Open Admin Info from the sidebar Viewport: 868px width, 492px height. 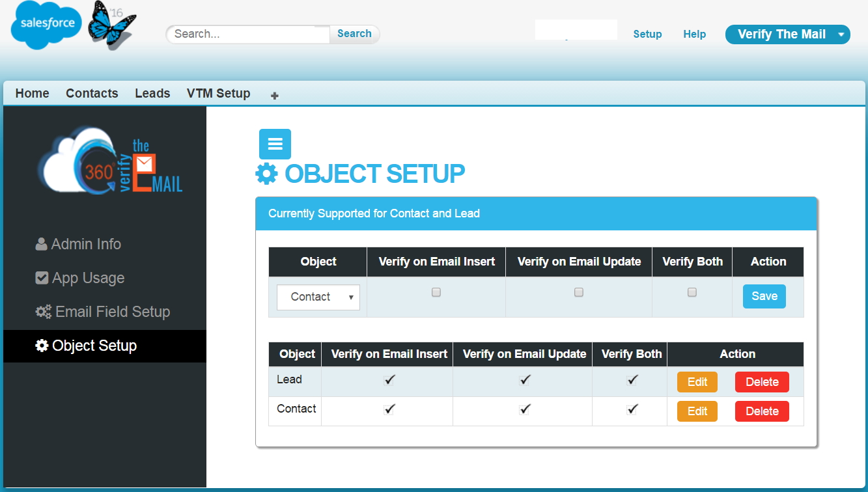pyautogui.click(x=85, y=244)
